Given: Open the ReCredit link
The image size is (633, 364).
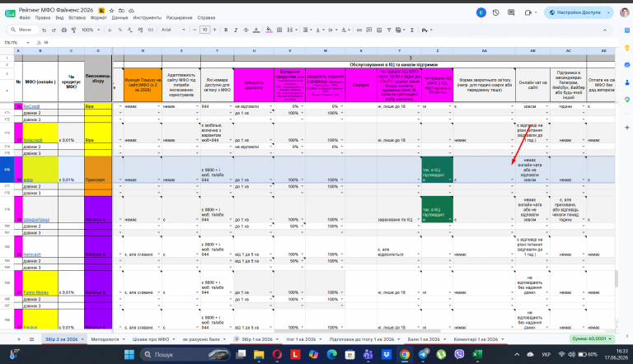Looking at the screenshot, I should coord(31,106).
